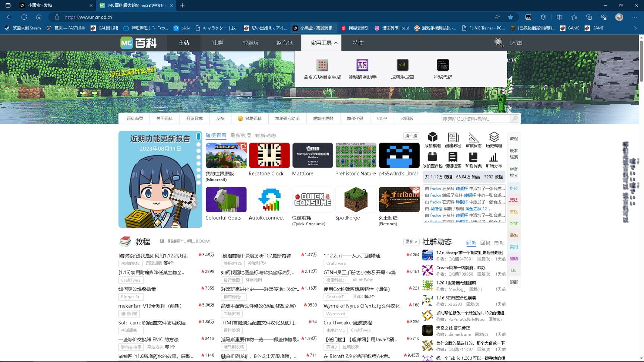644x362 pixels.
Task: Select the 主站 navigation tab
Action: pos(184,43)
